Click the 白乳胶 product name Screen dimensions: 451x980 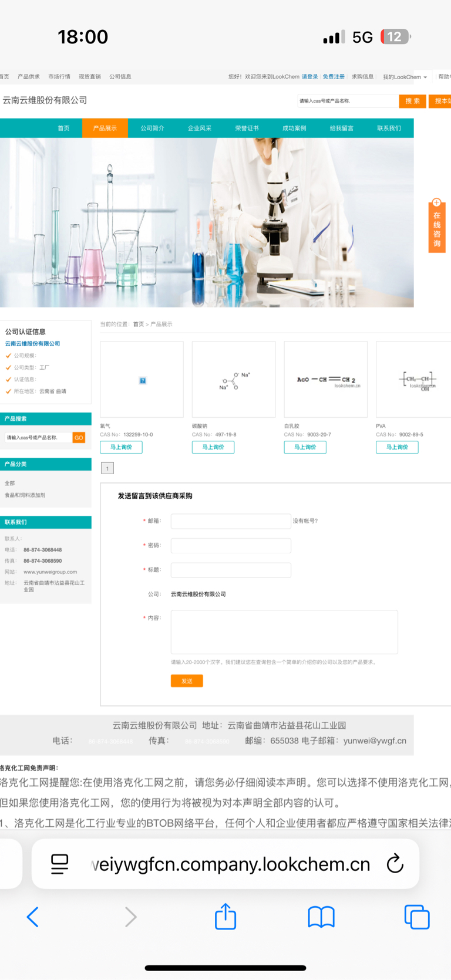tap(292, 426)
